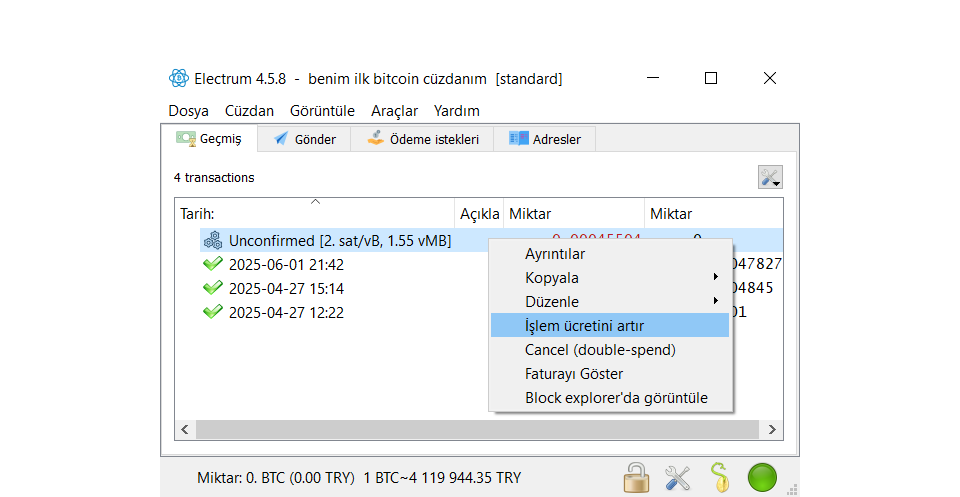Screen dimensions: 960x497
Task: Click the Electrum logo in title bar
Action: point(178,78)
